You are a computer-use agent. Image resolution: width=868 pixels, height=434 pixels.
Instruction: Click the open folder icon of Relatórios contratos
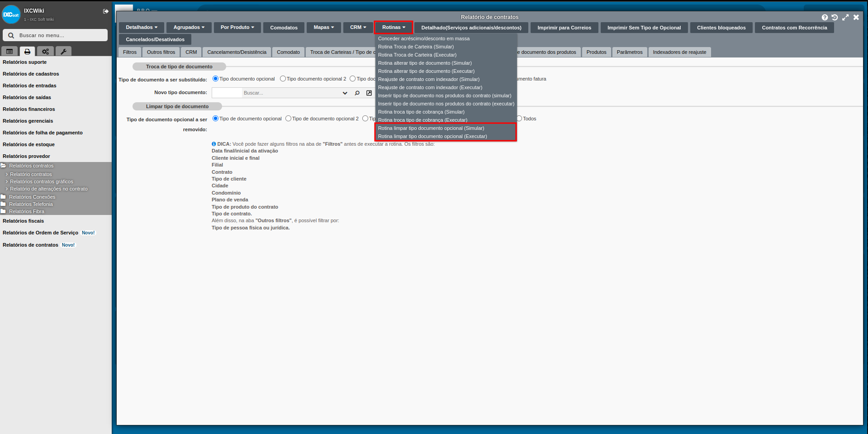(3, 166)
